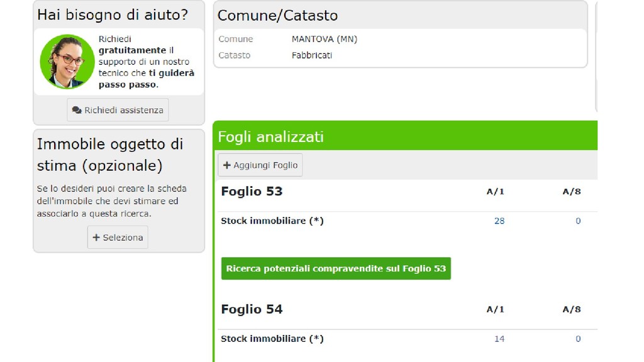This screenshot has height=362, width=644.
Task: Click the Comune/Catasto panel title
Action: tap(277, 16)
